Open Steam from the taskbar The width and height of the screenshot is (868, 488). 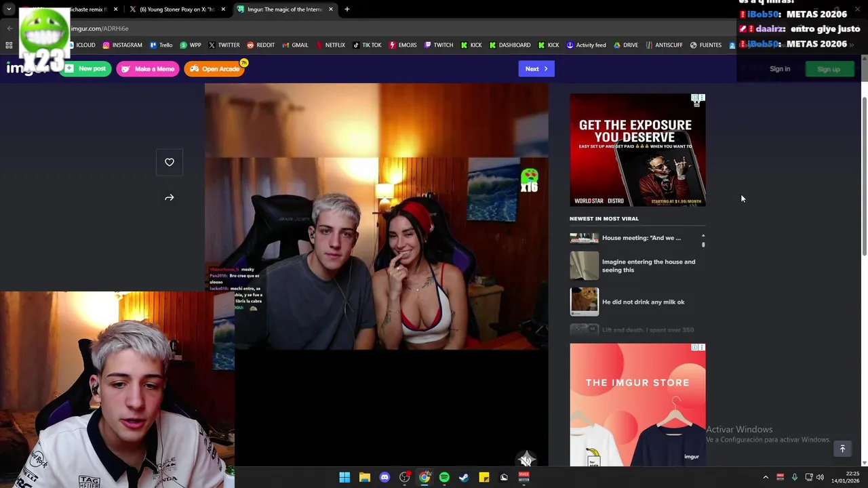point(464,478)
